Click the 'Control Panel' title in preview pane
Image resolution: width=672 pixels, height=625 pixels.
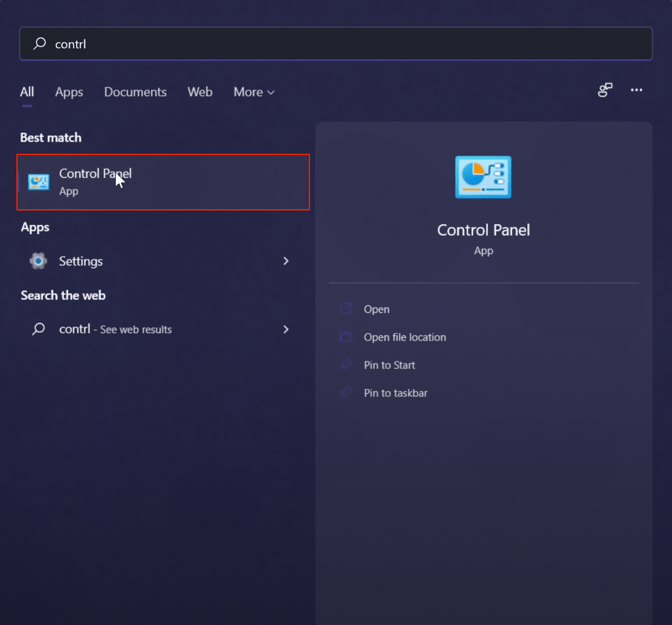click(484, 230)
